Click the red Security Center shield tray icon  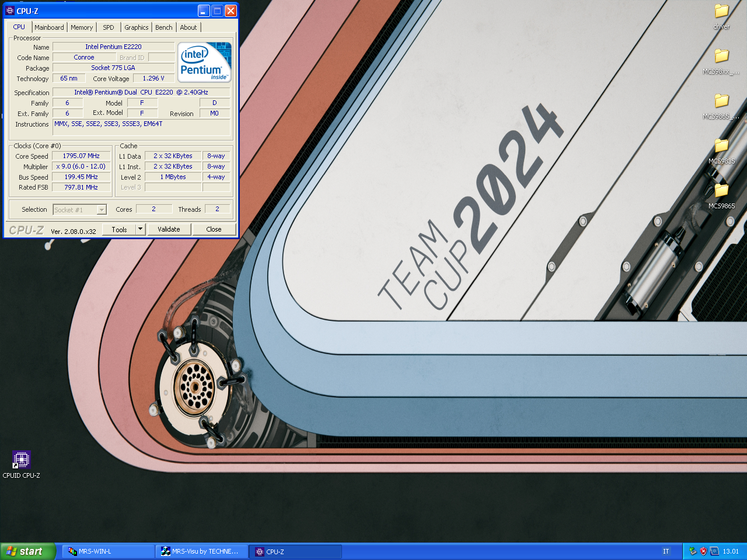coord(703,551)
